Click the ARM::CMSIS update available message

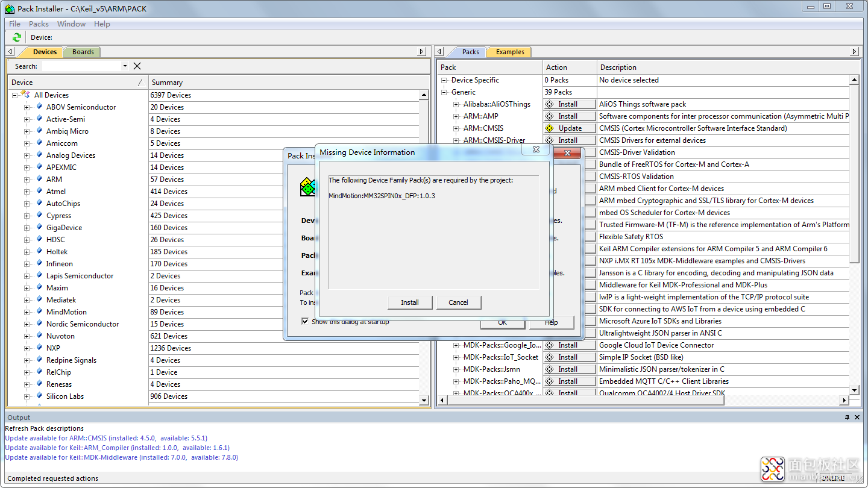[x=106, y=438]
